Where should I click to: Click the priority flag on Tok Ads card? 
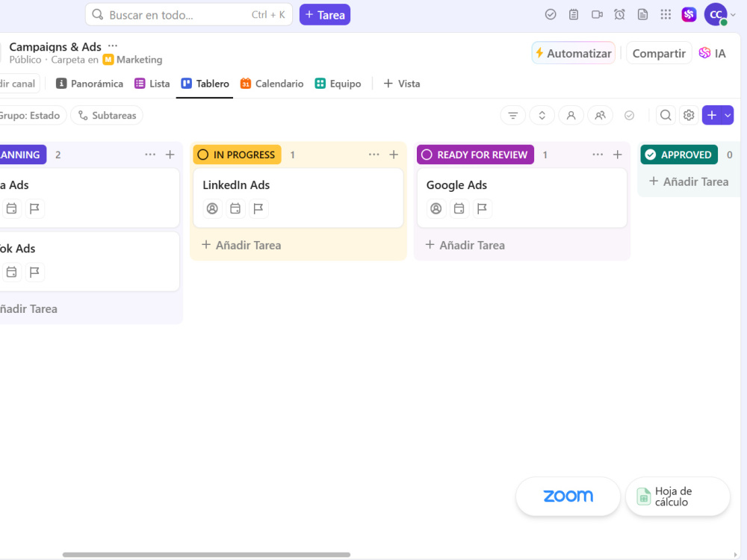pyautogui.click(x=35, y=272)
